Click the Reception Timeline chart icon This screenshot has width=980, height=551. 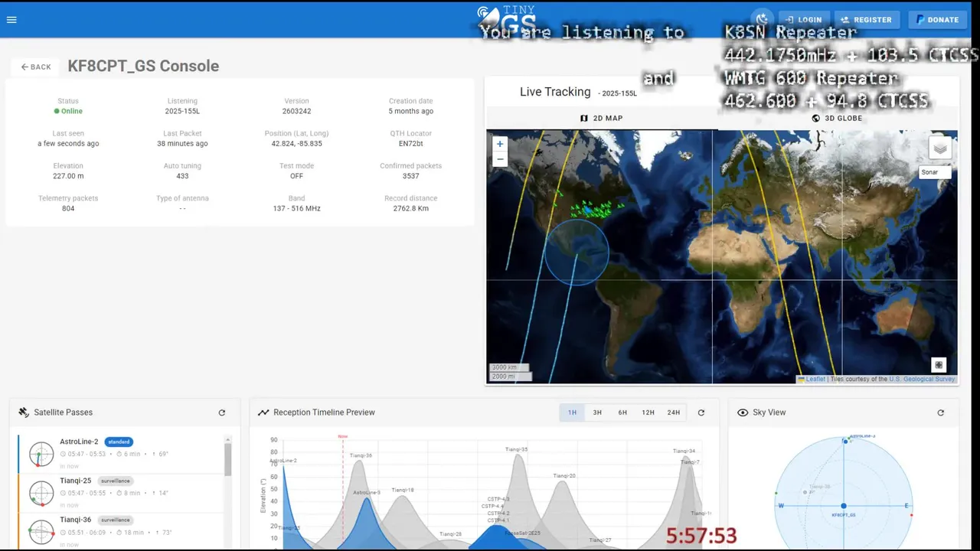point(263,412)
